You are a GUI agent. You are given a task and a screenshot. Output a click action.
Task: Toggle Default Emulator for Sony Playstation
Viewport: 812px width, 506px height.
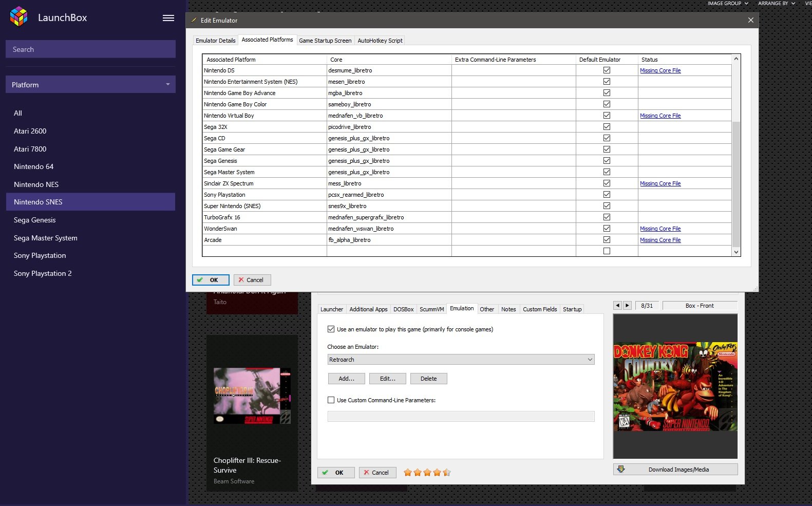[607, 195]
